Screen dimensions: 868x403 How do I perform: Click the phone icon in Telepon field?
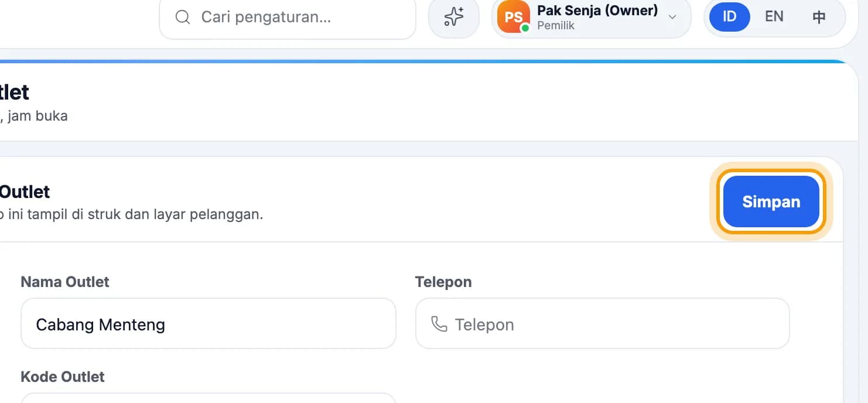439,324
